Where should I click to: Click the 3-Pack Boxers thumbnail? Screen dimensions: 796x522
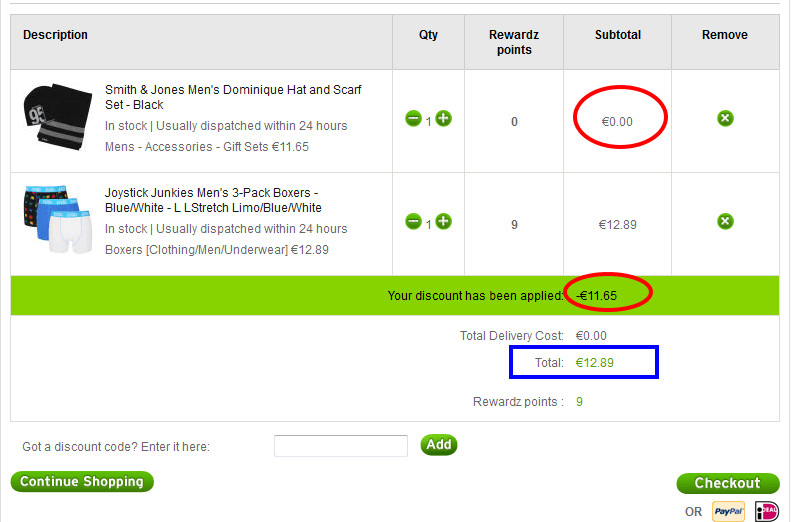pyautogui.click(x=57, y=219)
